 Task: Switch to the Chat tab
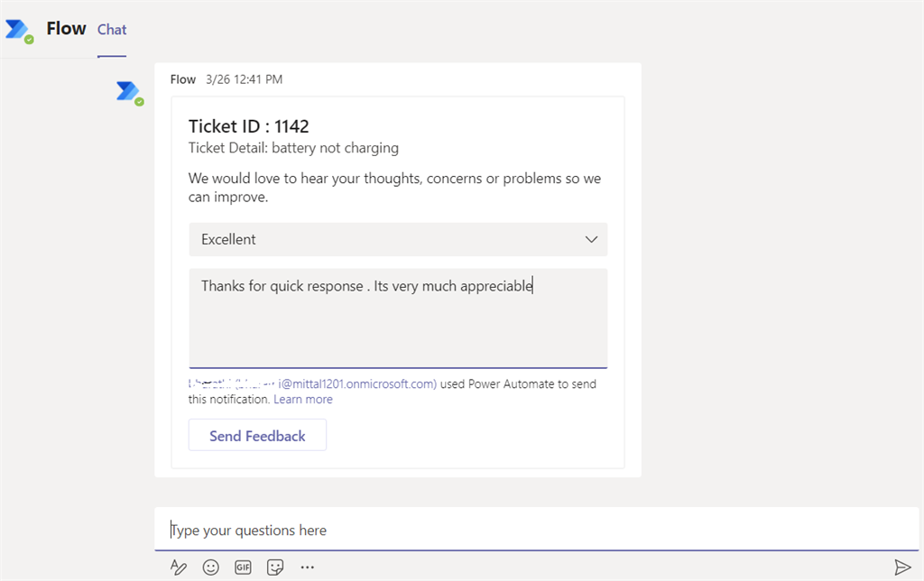[x=112, y=30]
